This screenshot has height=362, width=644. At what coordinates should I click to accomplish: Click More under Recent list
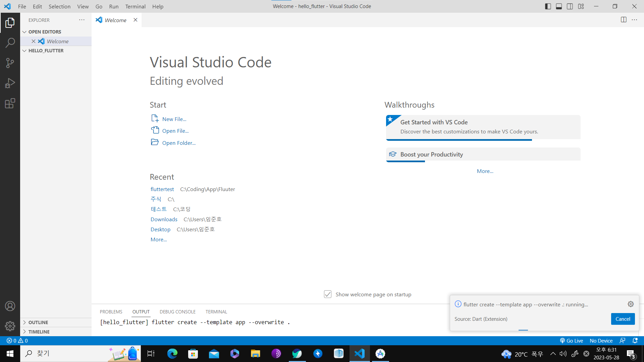(159, 240)
